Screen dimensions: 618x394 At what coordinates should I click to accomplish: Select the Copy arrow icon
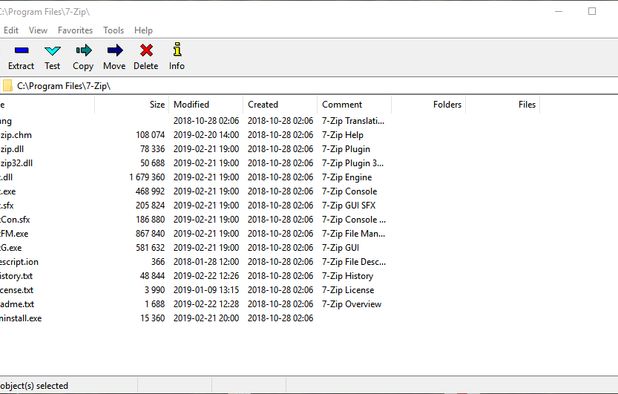point(84,50)
